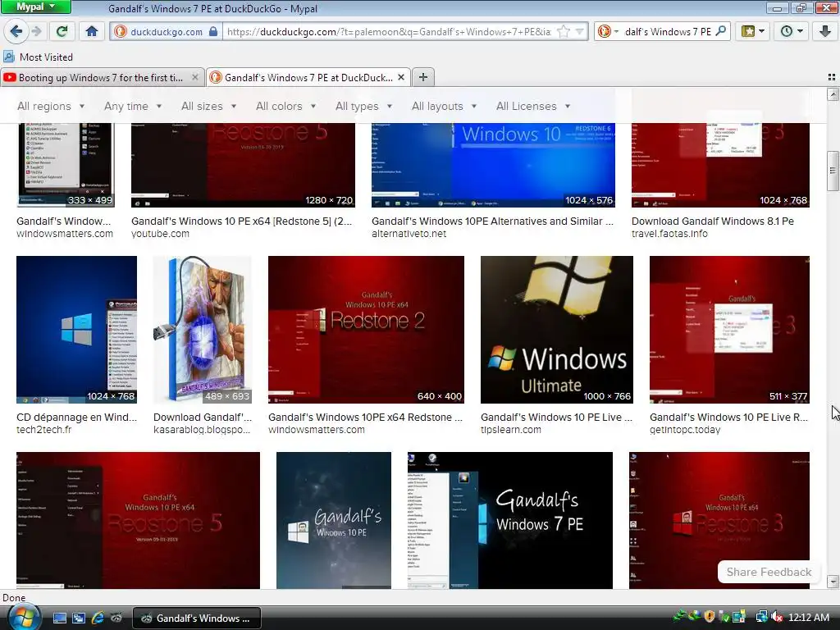Go to the home page
The width and height of the screenshot is (840, 630).
(92, 31)
